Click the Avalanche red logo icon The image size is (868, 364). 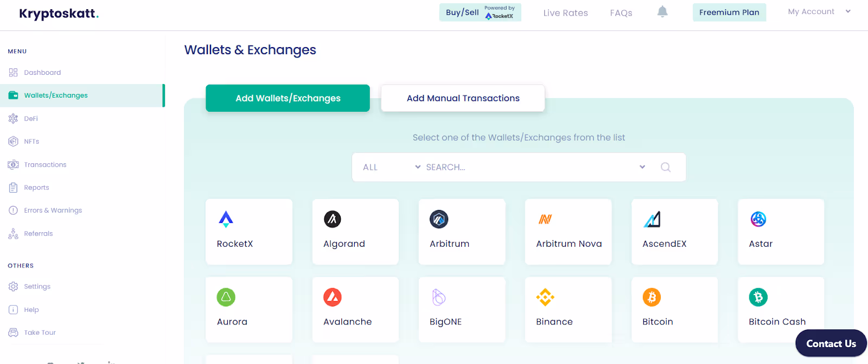pos(333,297)
